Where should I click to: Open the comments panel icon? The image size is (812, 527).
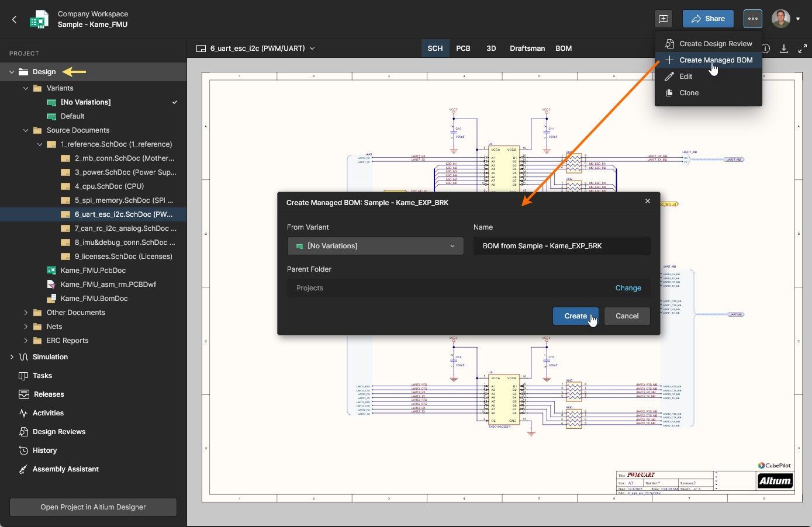664,19
